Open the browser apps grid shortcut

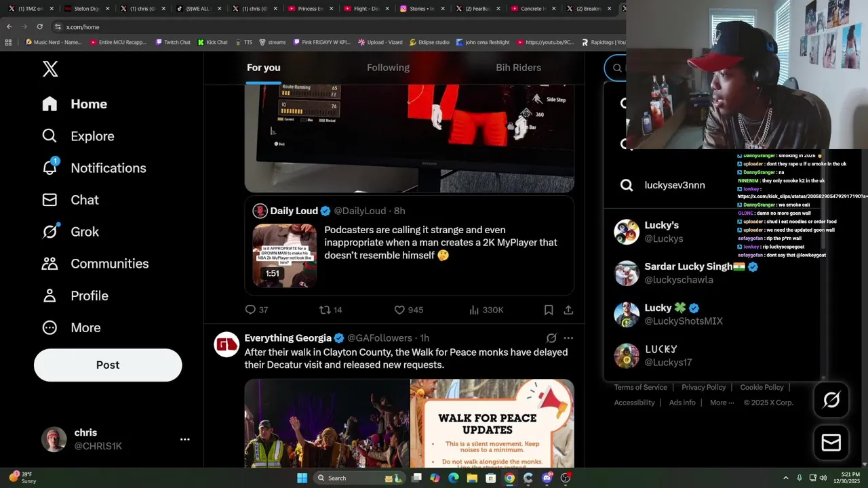point(8,42)
